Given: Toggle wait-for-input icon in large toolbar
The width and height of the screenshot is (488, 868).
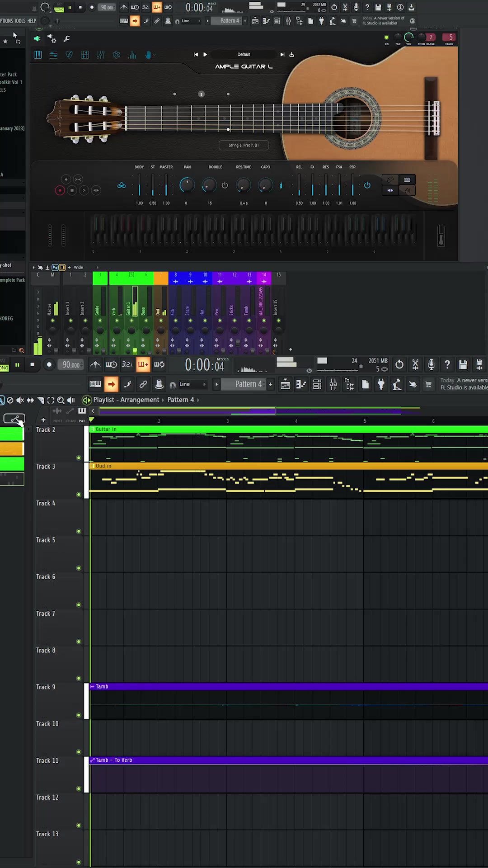Looking at the screenshot, I should [111, 364].
